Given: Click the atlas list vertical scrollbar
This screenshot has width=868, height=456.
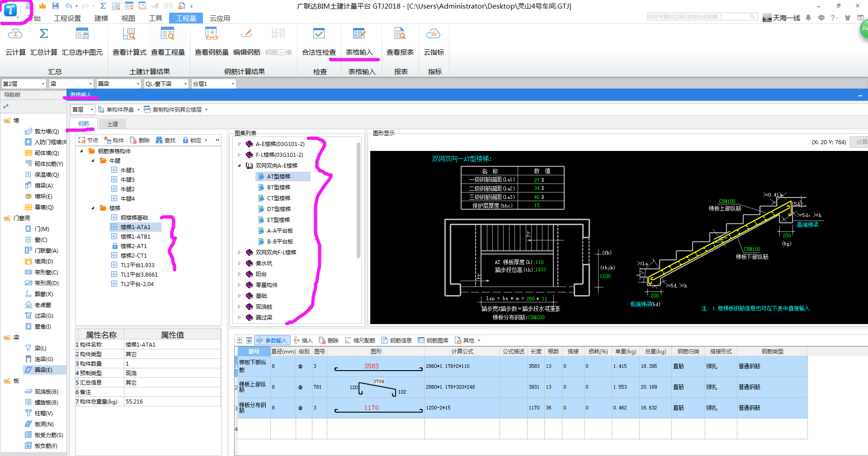Looking at the screenshot, I should coord(359,200).
